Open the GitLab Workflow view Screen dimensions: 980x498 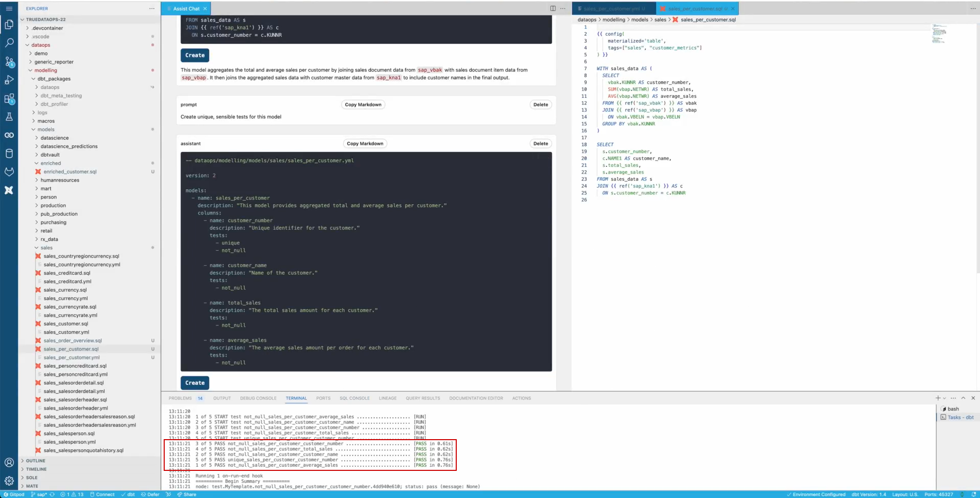pos(9,172)
